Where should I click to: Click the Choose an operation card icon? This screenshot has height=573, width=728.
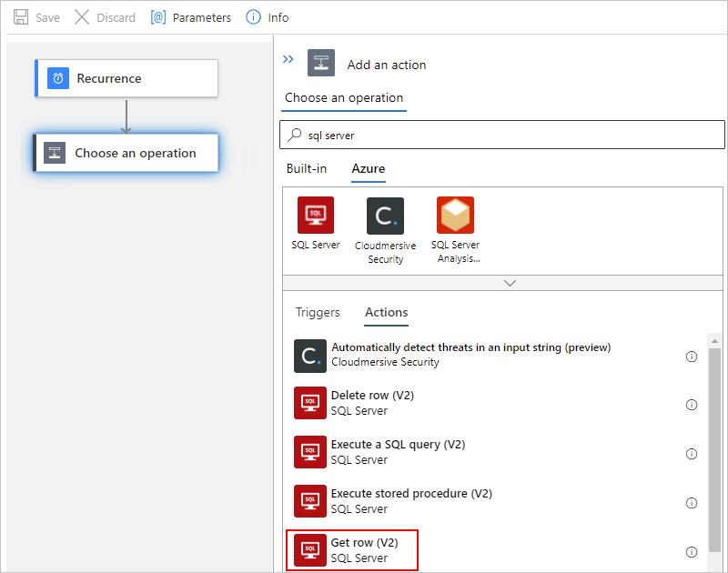coord(55,153)
